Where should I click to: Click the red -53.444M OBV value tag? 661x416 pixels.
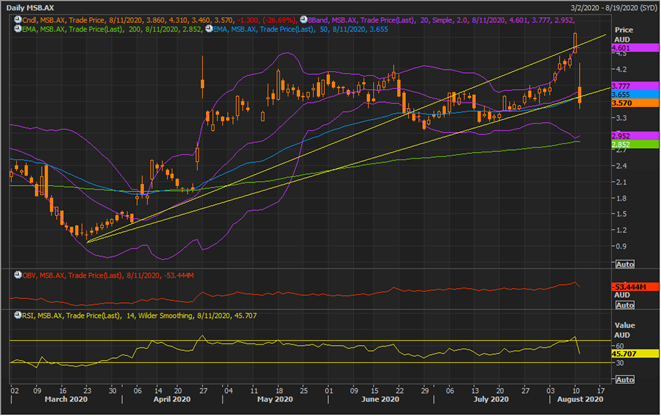pyautogui.click(x=635, y=287)
